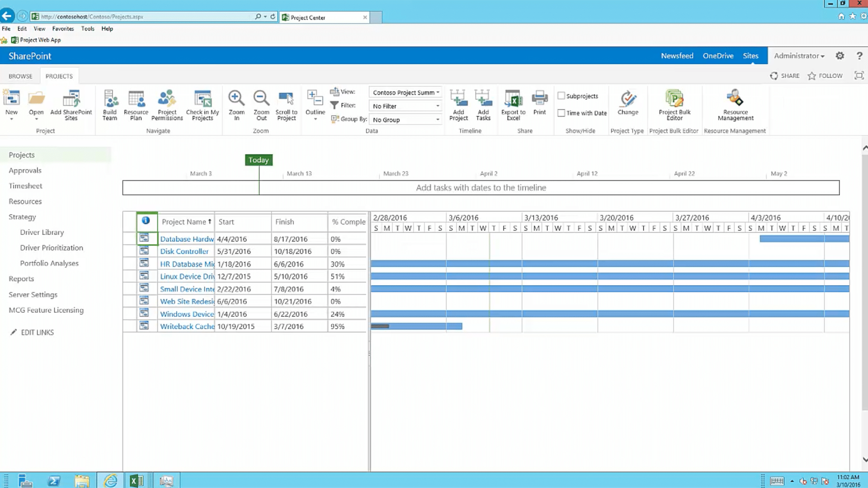Click the vertical scrollbar down arrow
The width and height of the screenshot is (868, 488).
coord(864,460)
